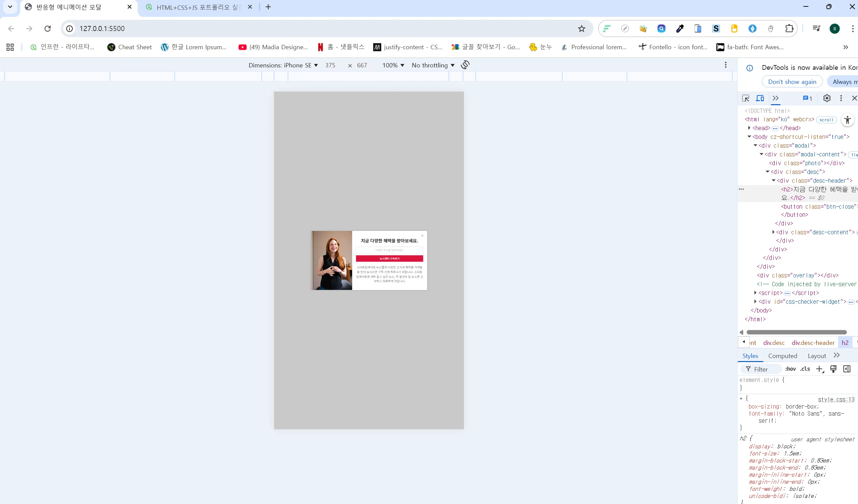858x504 pixels.
Task: Close the modal with its X button
Action: coord(422,236)
